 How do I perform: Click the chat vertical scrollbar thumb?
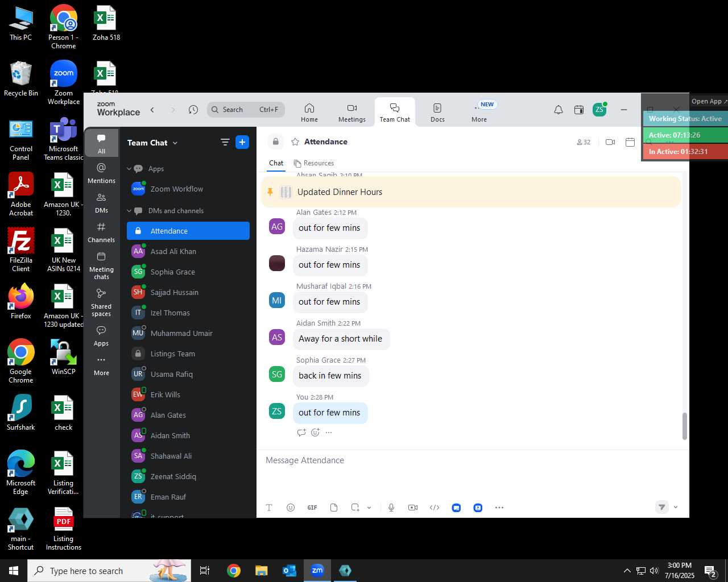684,426
